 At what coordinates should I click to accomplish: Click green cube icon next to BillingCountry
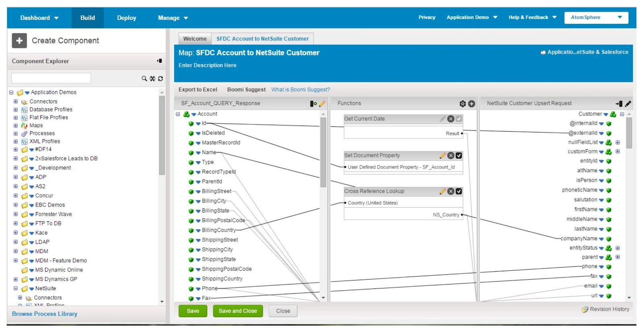point(191,231)
